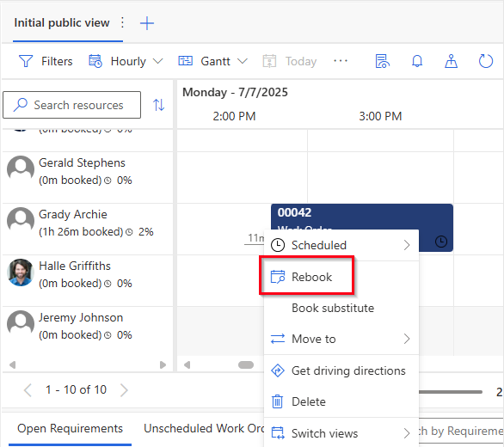Click the Search resources field
Viewport: 504px width, 447px height.
[71, 105]
